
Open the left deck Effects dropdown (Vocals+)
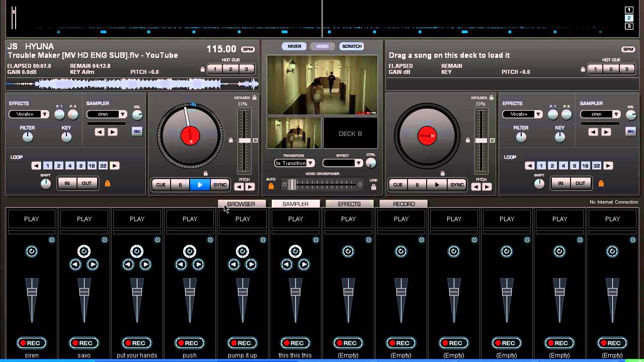coord(29,114)
